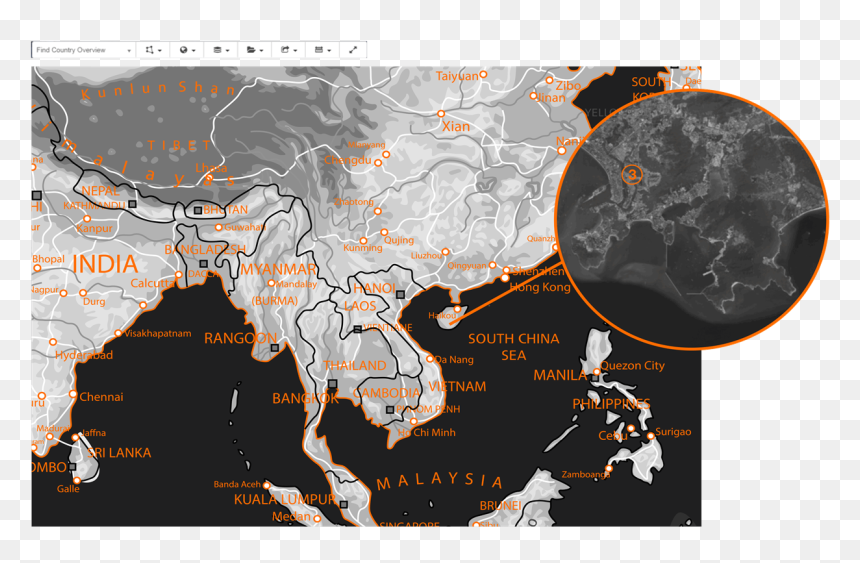
Task: Click the MYANMAR country label
Action: pos(278,269)
